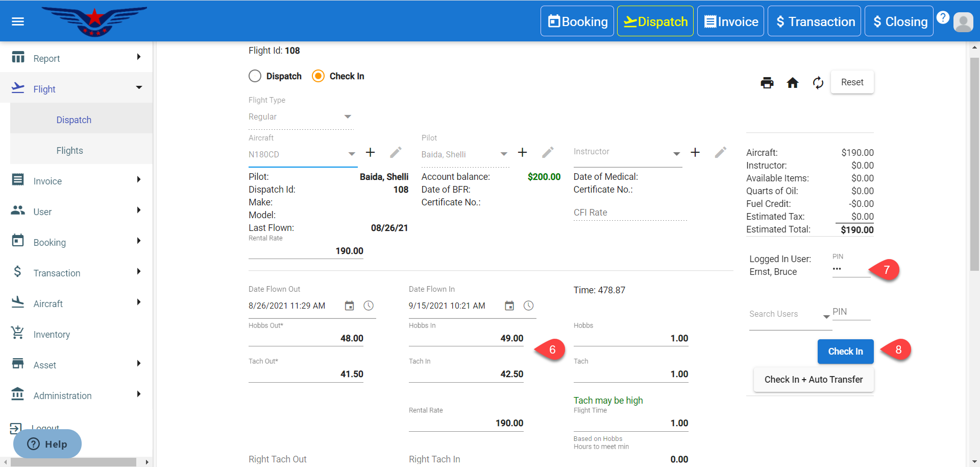
Task: Open clock picker for Date Flown In
Action: pyautogui.click(x=528, y=306)
